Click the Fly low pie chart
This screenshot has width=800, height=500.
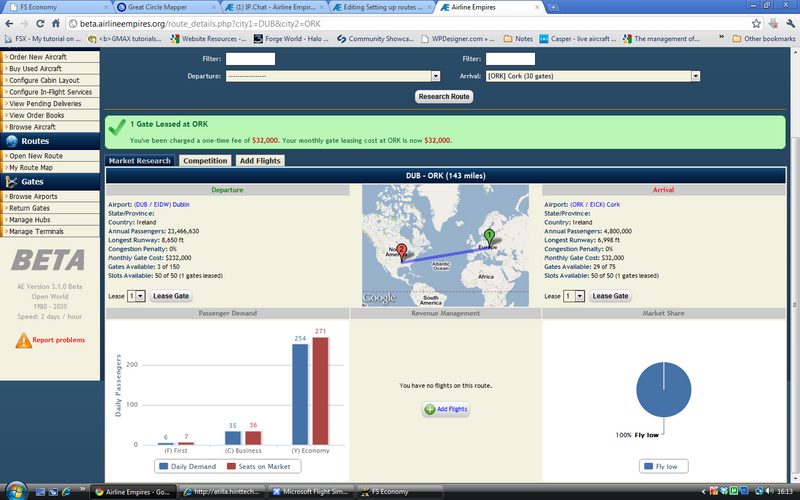pos(663,390)
